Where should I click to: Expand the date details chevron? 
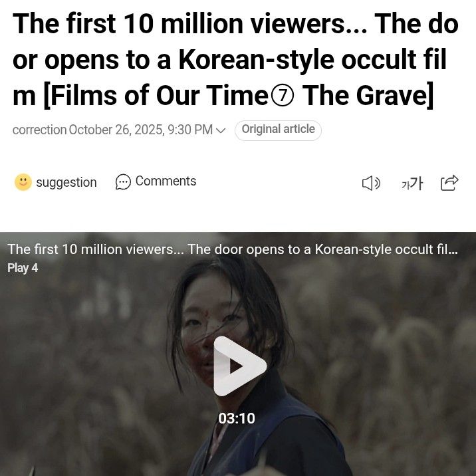point(221,130)
